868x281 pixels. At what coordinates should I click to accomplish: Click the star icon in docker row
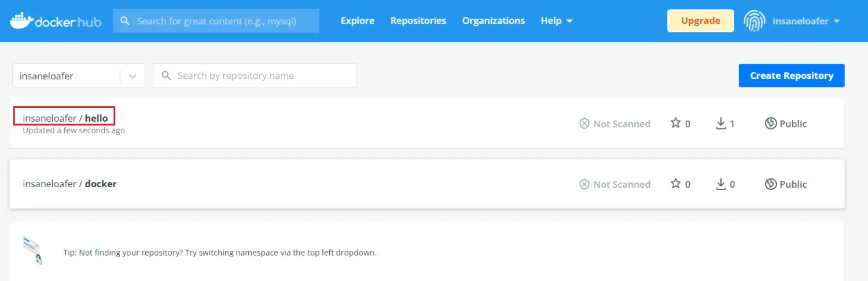tap(675, 184)
